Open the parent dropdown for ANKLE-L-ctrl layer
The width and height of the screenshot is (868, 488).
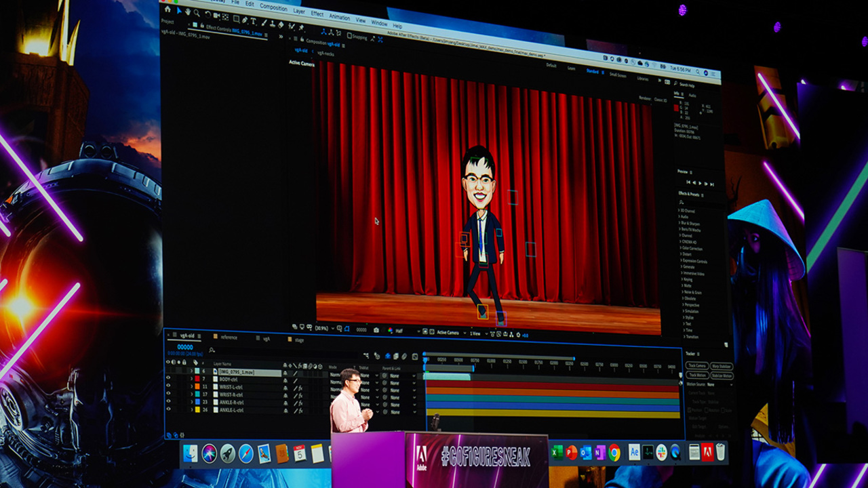(x=403, y=412)
